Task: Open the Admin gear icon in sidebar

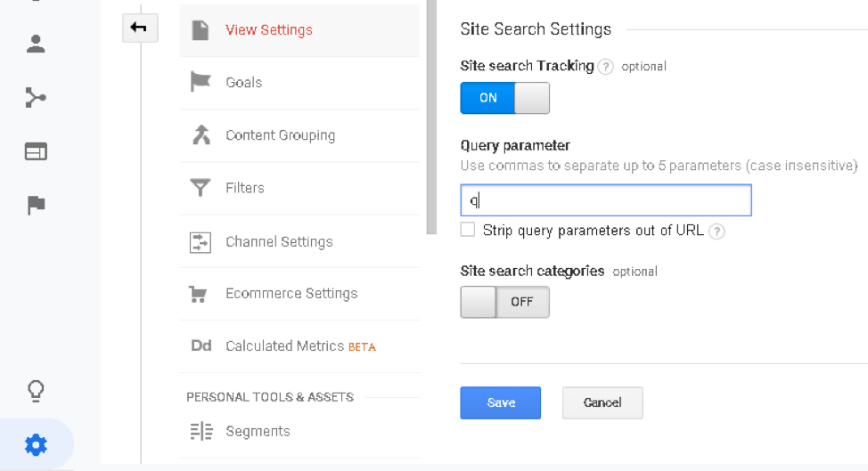Action: click(36, 445)
